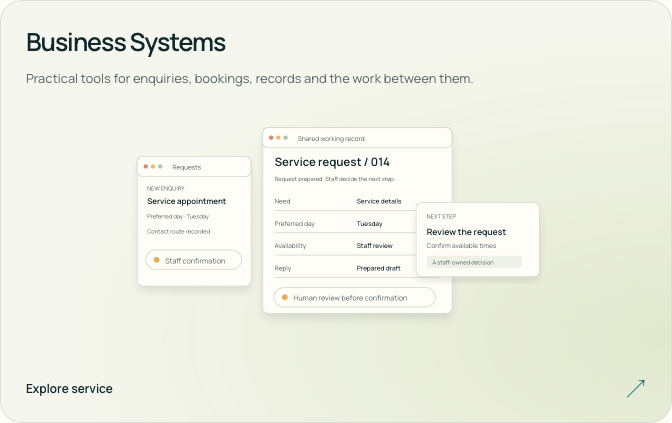Click the Prepared draft value
The width and height of the screenshot is (672, 423).
(x=378, y=268)
